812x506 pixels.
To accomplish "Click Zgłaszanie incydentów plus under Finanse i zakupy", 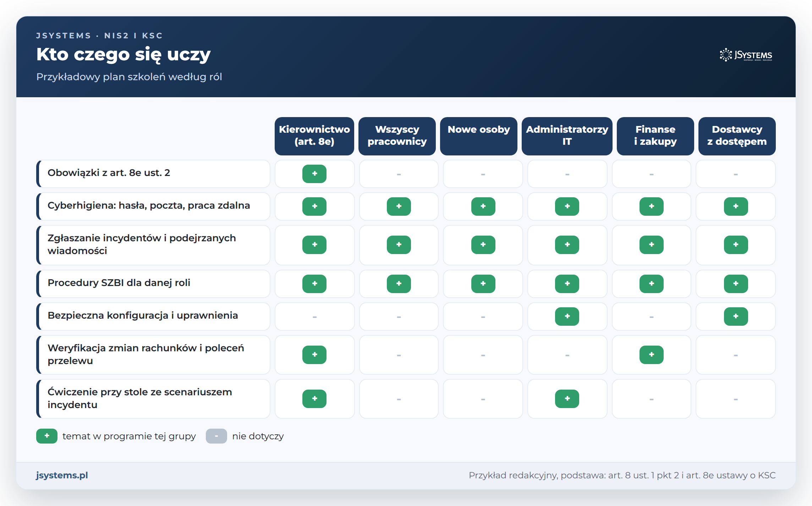I will click(x=652, y=245).
